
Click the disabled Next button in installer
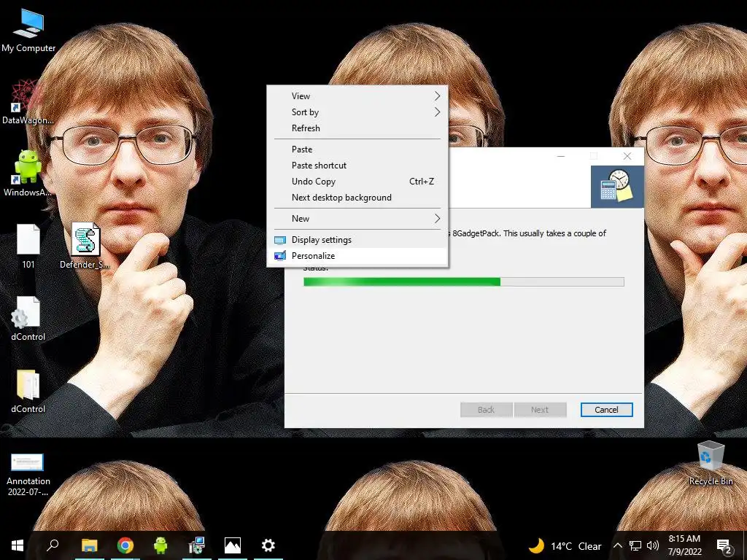(x=541, y=410)
